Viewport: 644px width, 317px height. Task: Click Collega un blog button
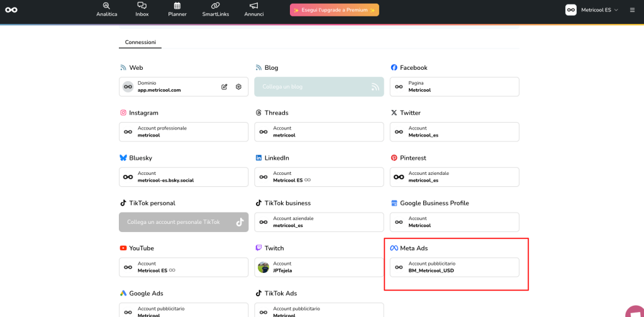coord(319,87)
